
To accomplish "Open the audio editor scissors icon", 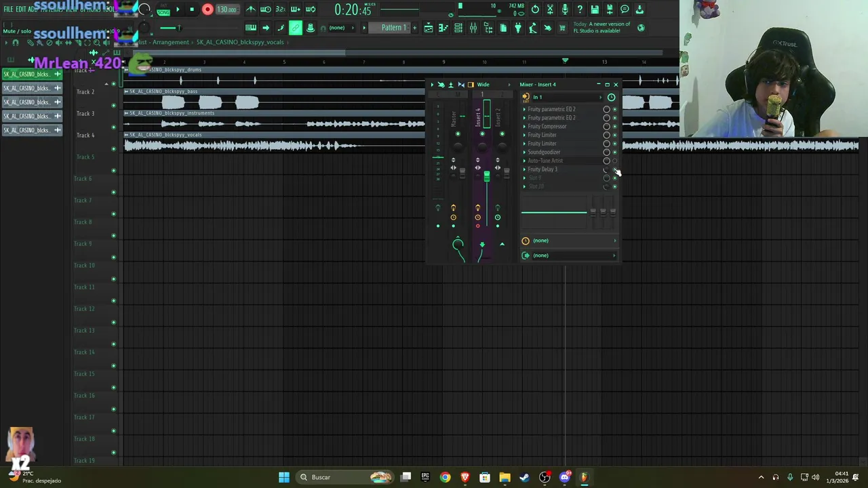I will [x=550, y=9].
